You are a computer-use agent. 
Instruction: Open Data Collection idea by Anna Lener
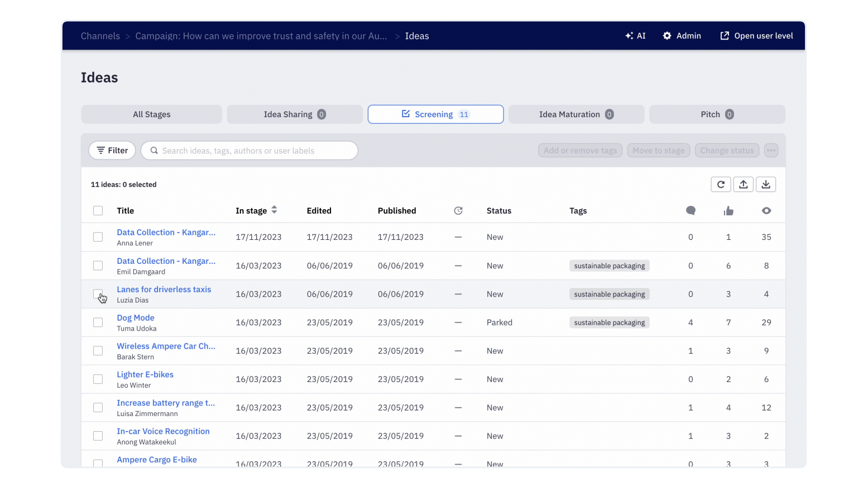pyautogui.click(x=166, y=233)
